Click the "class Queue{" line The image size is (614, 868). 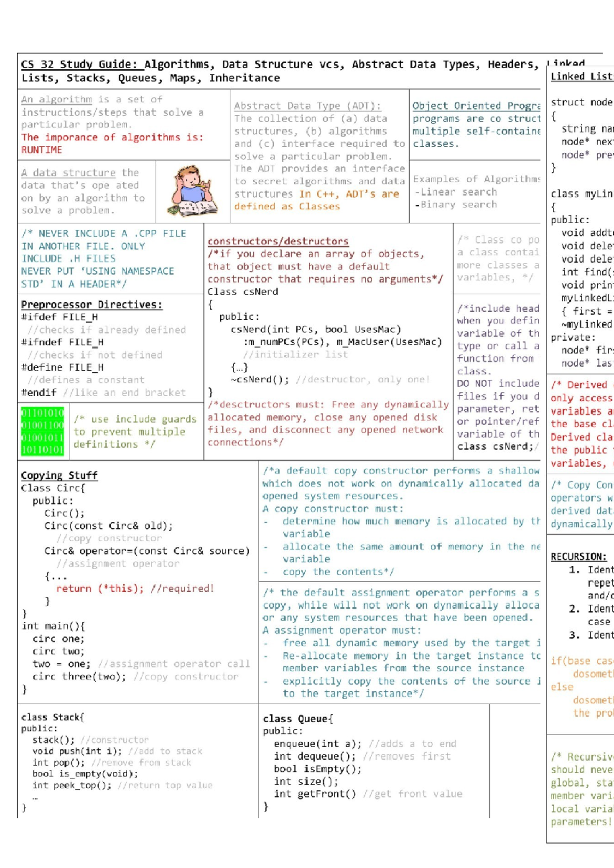click(298, 719)
